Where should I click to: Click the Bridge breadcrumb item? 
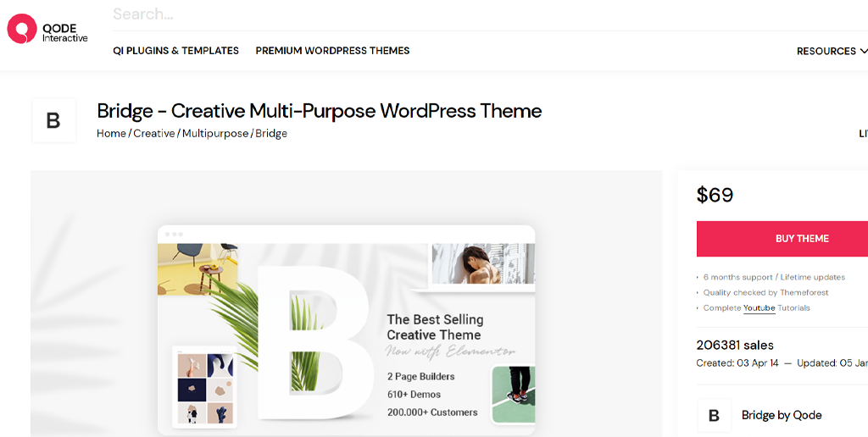tap(271, 133)
